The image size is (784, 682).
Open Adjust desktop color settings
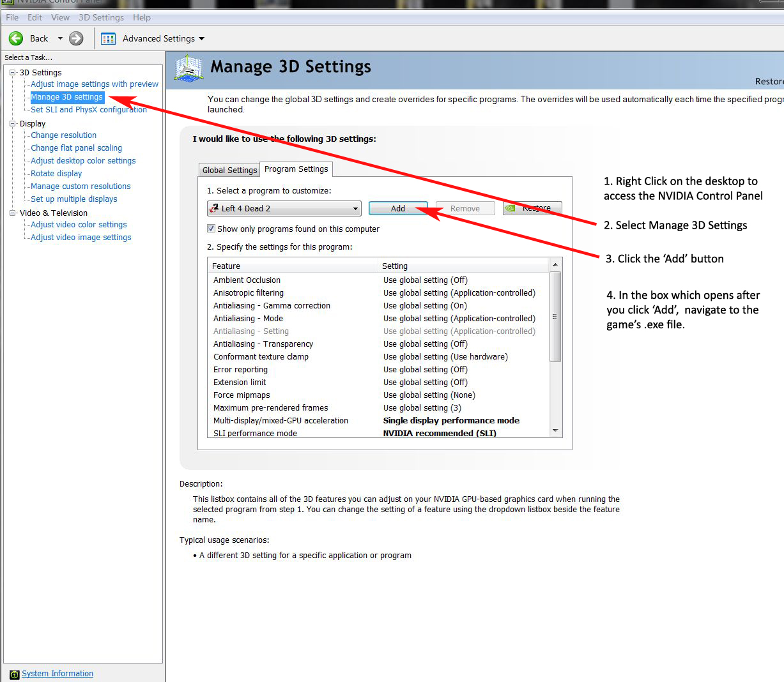click(x=83, y=160)
